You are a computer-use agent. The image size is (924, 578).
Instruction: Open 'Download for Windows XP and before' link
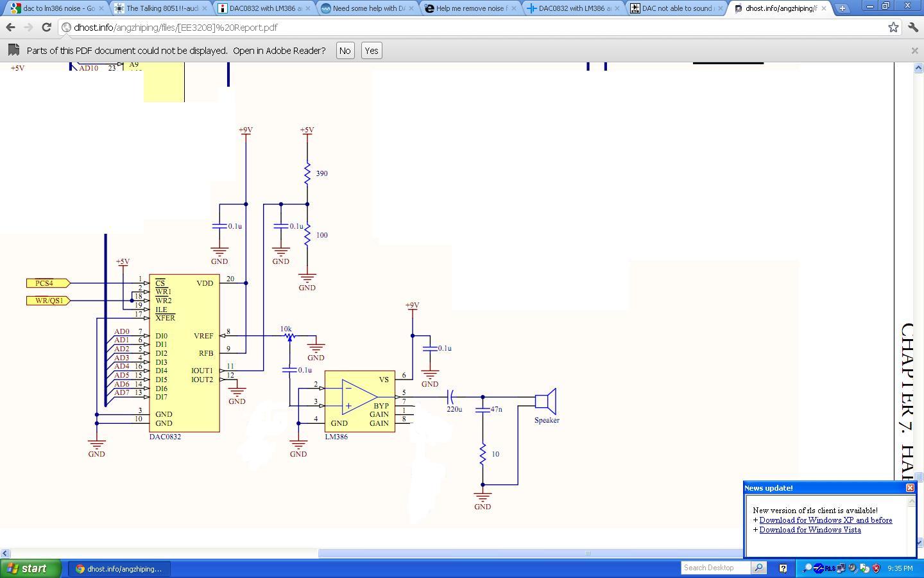point(825,520)
